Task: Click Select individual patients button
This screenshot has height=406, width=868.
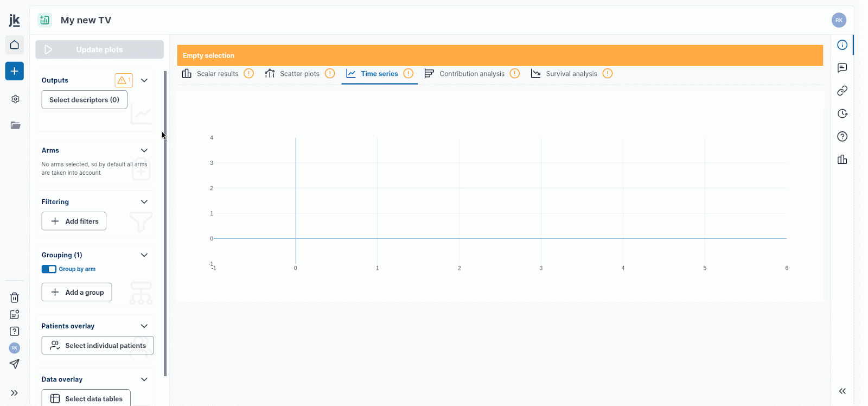Action: point(98,346)
